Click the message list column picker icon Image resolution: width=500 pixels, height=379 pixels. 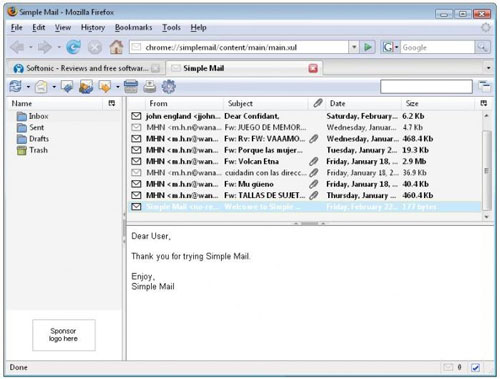tap(484, 103)
